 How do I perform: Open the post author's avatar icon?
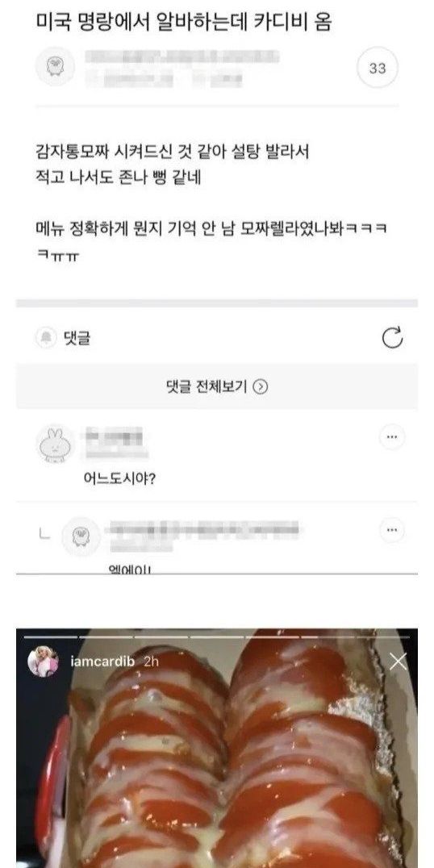tap(56, 66)
